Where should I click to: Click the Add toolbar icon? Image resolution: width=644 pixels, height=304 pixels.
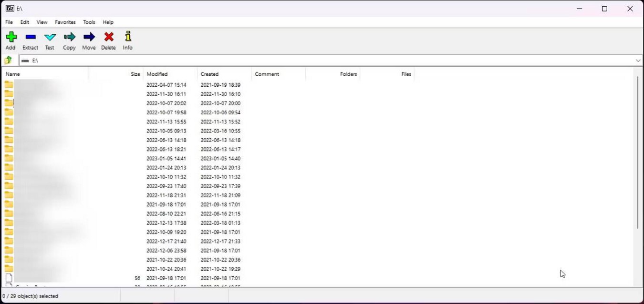[x=10, y=41]
